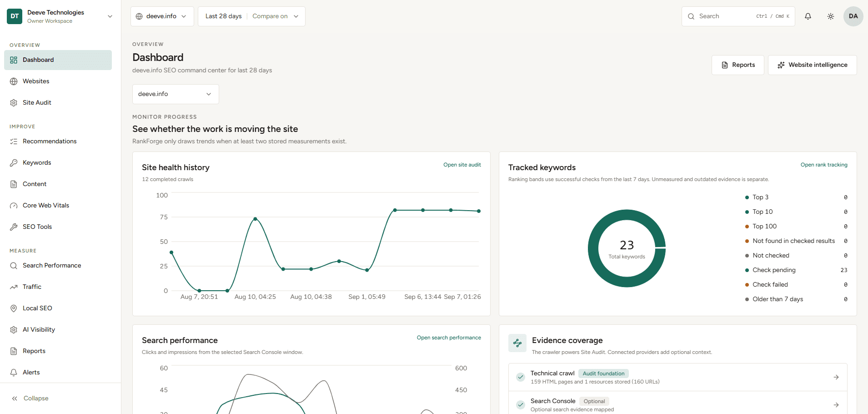Follow the Open site audit link

click(462, 165)
